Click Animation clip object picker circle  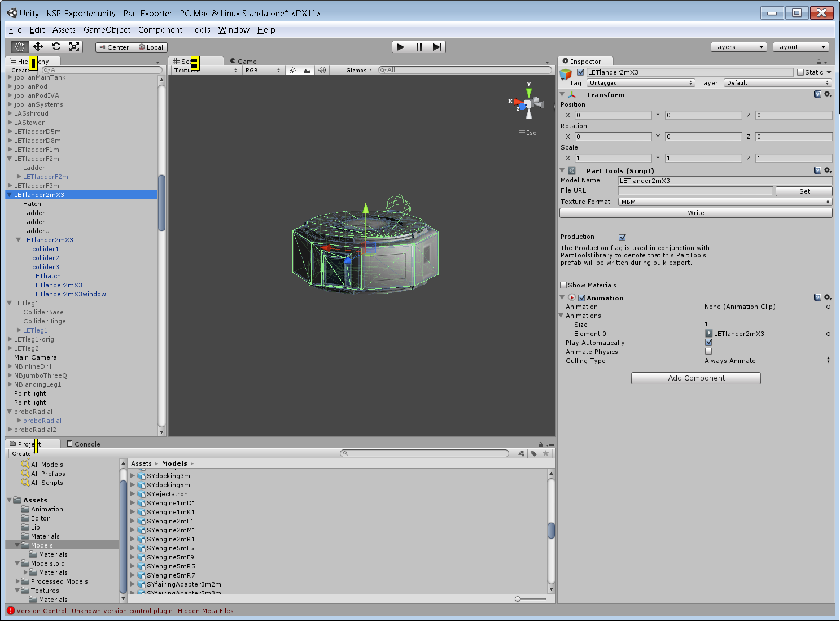click(828, 307)
